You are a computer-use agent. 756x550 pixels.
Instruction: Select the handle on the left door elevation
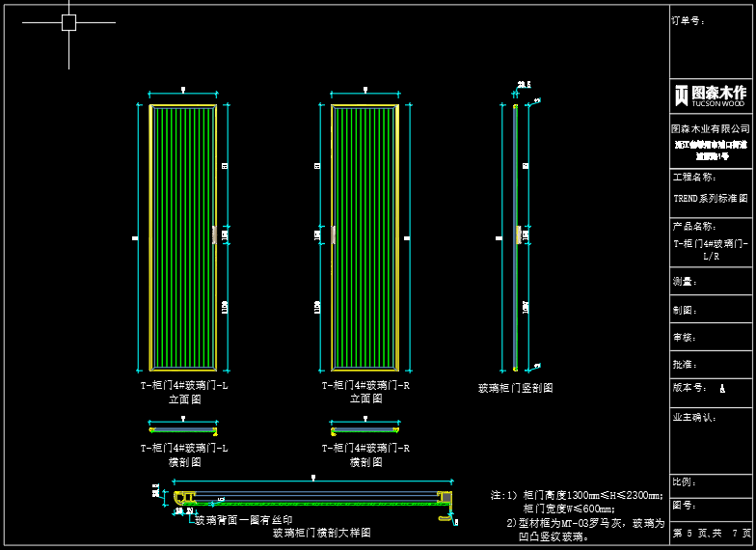click(214, 234)
